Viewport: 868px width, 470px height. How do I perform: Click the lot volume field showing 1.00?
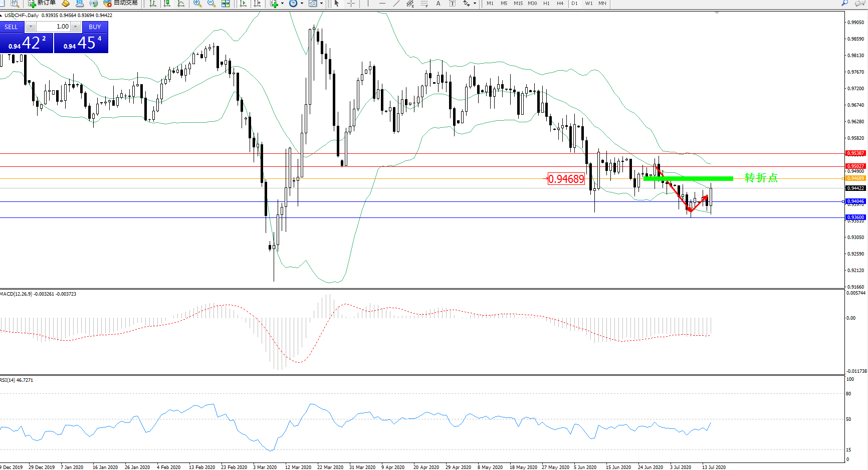tap(54, 27)
